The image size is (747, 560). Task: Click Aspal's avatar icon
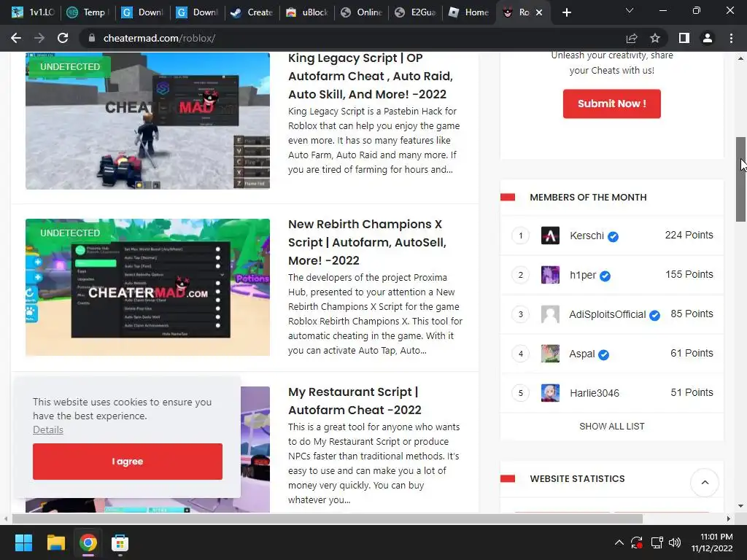(x=550, y=354)
